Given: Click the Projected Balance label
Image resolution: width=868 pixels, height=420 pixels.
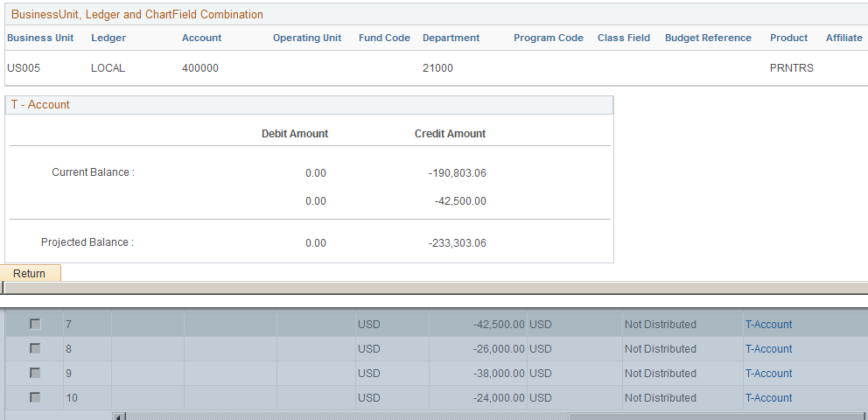Looking at the screenshot, I should [87, 242].
